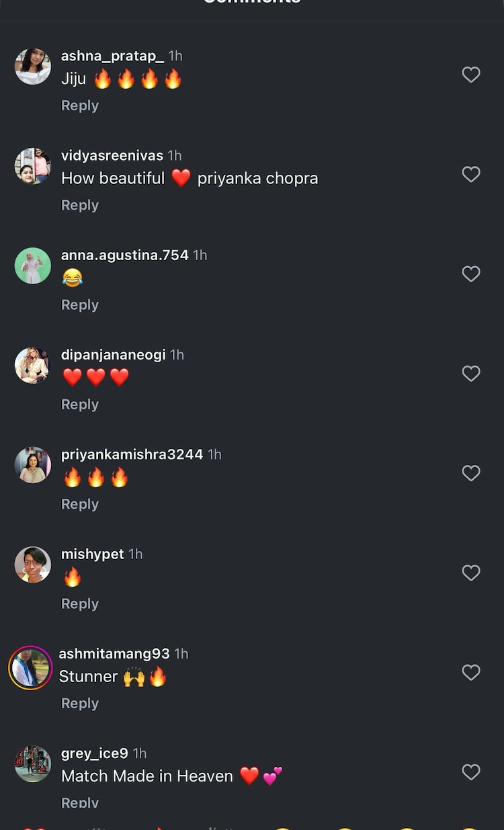This screenshot has width=504, height=830.
Task: Tap the heart beside mishypet's comment
Action: click(x=471, y=573)
